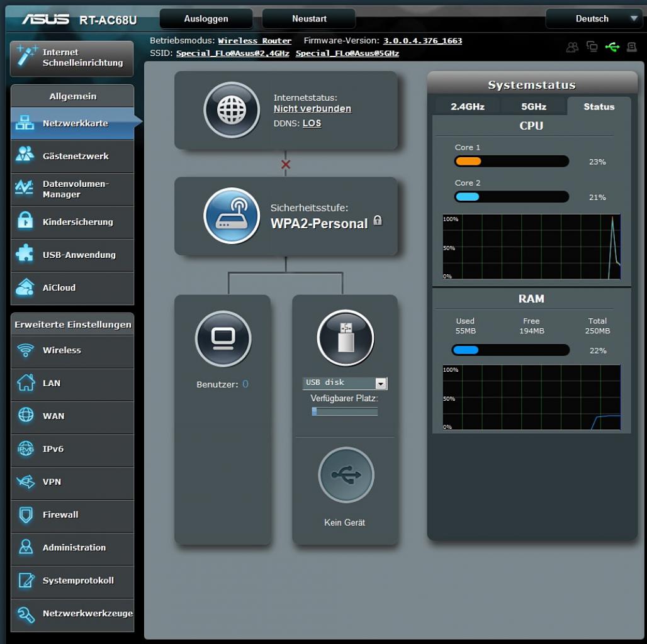This screenshot has height=644, width=647.
Task: Click the Firewall shield icon
Action: (26, 514)
